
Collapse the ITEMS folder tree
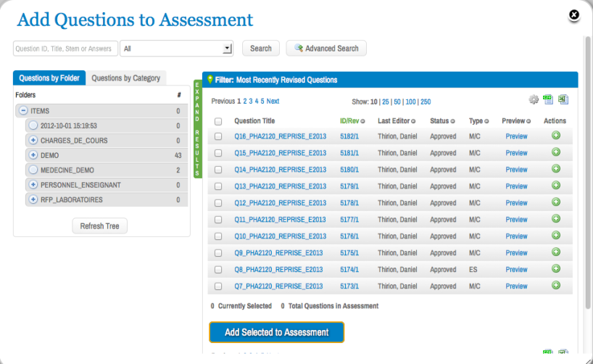pos(23,111)
